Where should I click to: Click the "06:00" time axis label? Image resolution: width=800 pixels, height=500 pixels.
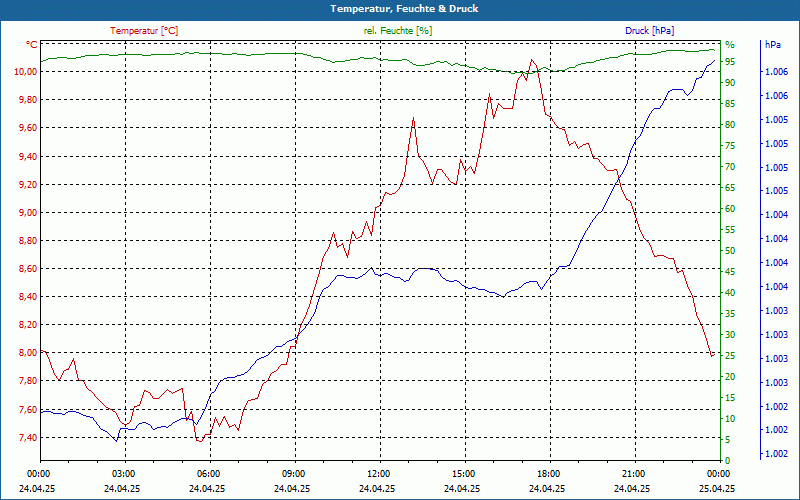pyautogui.click(x=207, y=474)
